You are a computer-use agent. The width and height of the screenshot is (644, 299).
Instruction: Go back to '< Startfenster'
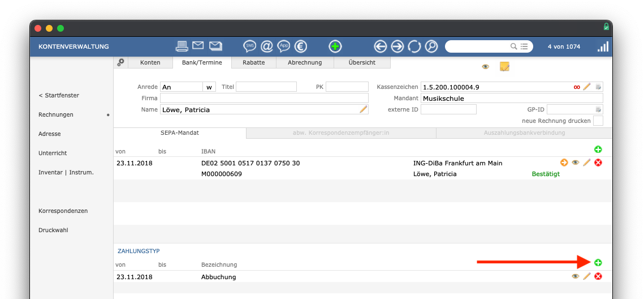[59, 95]
